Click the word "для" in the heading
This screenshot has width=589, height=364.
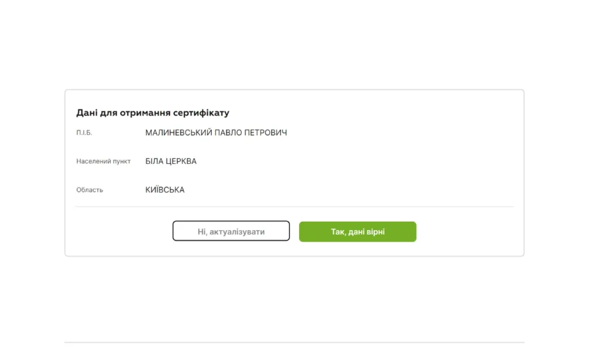coord(108,113)
